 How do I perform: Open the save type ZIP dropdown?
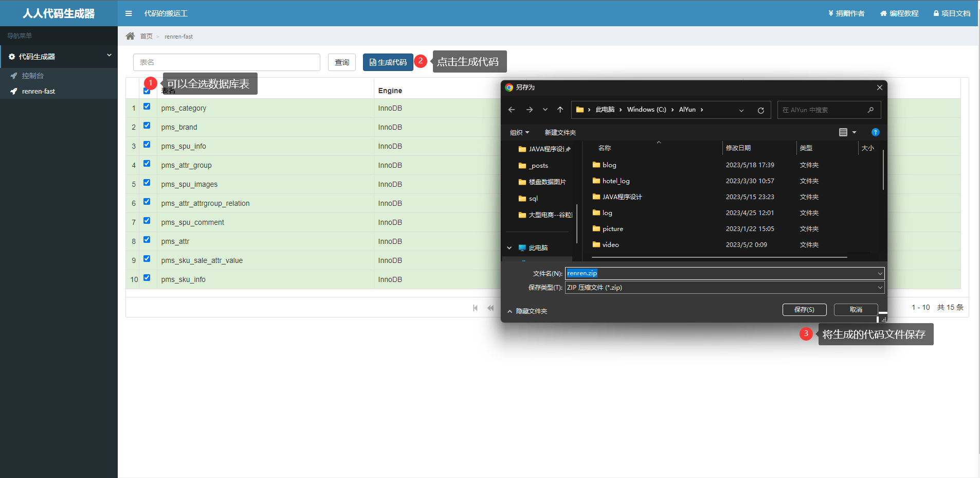[x=880, y=288]
